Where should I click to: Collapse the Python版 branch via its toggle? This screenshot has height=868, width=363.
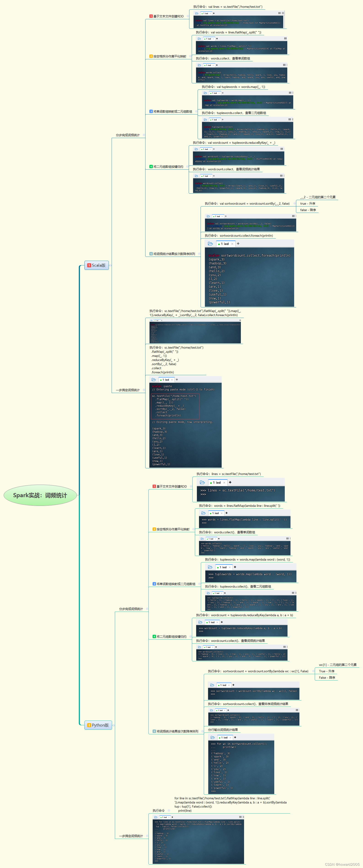click(114, 725)
